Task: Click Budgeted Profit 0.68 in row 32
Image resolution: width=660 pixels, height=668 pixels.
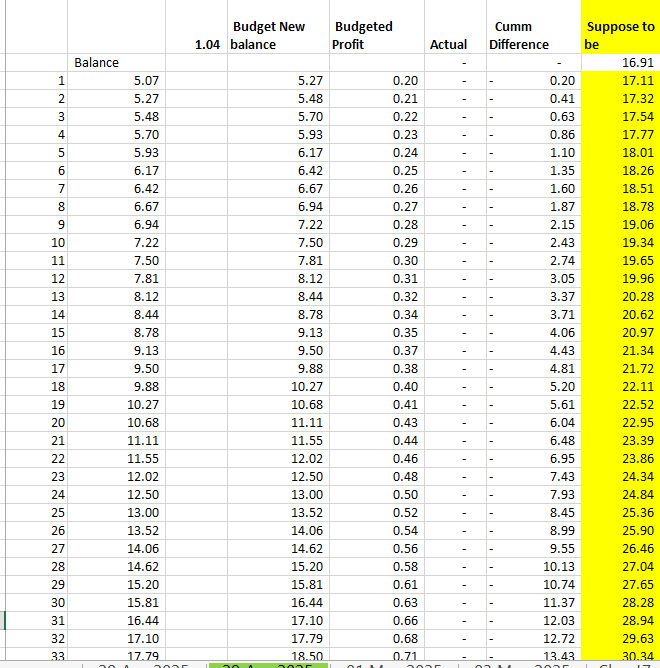Action: [x=377, y=639]
